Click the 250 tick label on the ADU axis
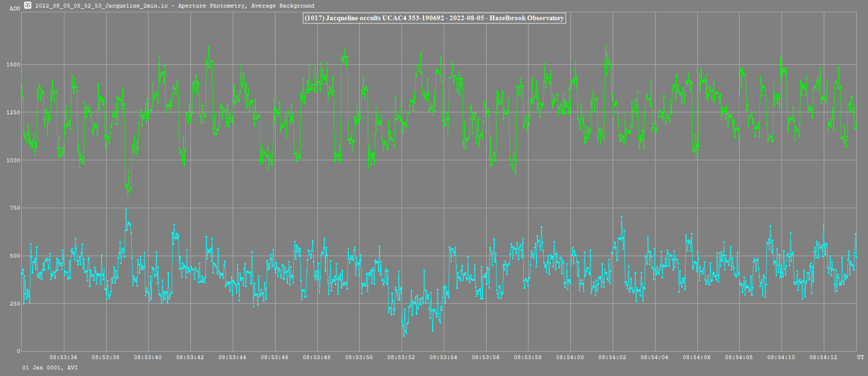The height and width of the screenshot is (376, 868). pyautogui.click(x=16, y=304)
